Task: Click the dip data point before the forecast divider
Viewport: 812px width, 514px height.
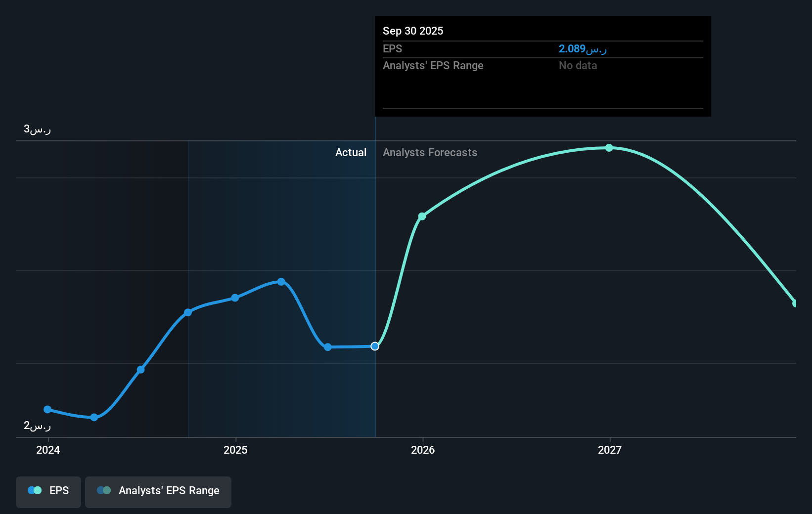Action: coord(328,347)
